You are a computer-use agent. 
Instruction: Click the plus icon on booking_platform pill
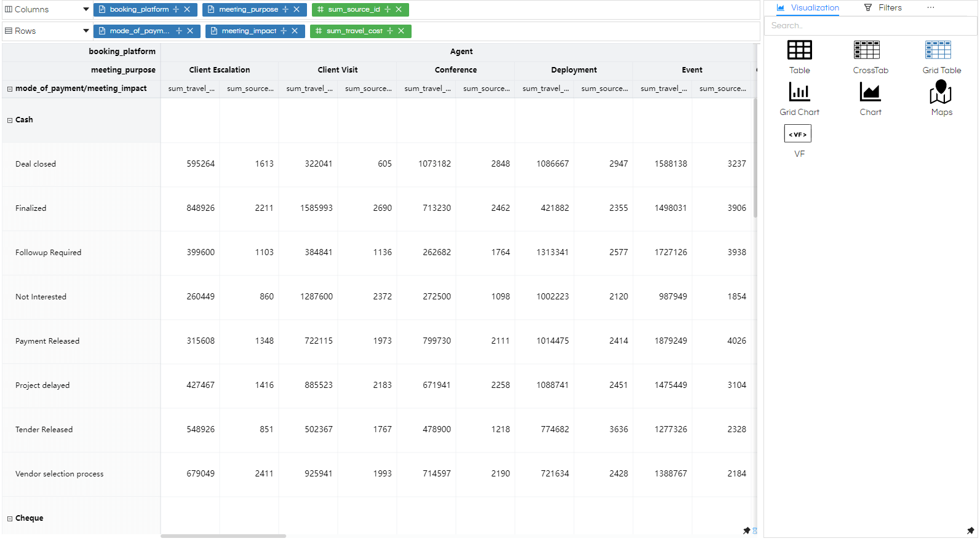click(176, 10)
